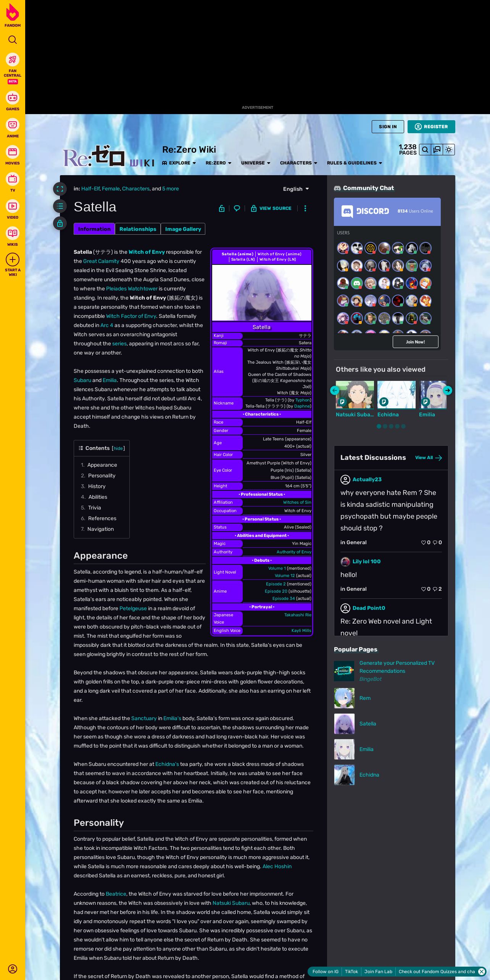Screen dimensions: 490x980
Task: Open the Re:Zero dropdown menu
Action: [x=219, y=163]
